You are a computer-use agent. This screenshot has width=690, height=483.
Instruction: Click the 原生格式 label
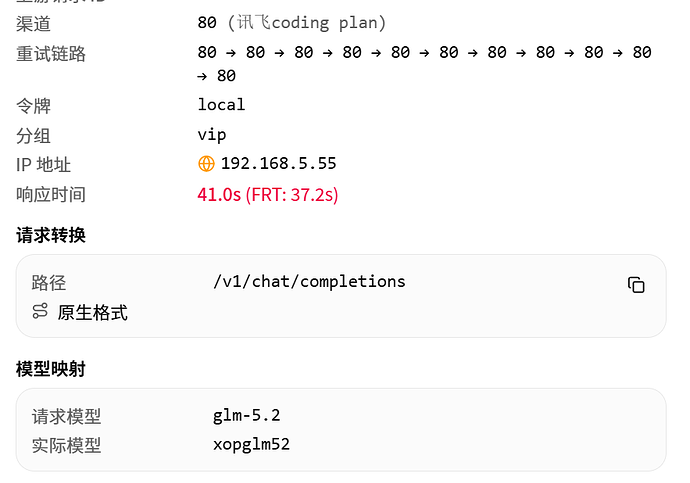click(x=92, y=313)
